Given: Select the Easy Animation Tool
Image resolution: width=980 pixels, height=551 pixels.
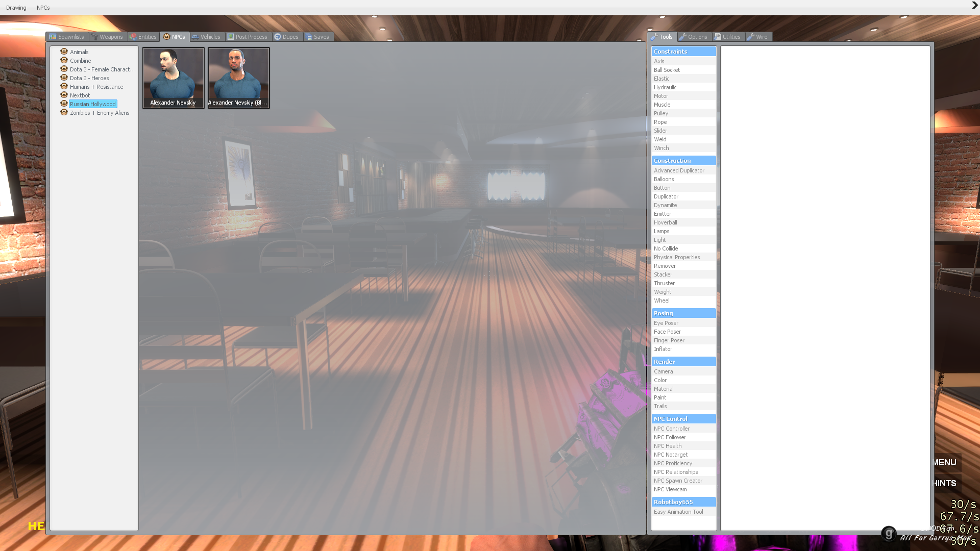Looking at the screenshot, I should pyautogui.click(x=683, y=512).
